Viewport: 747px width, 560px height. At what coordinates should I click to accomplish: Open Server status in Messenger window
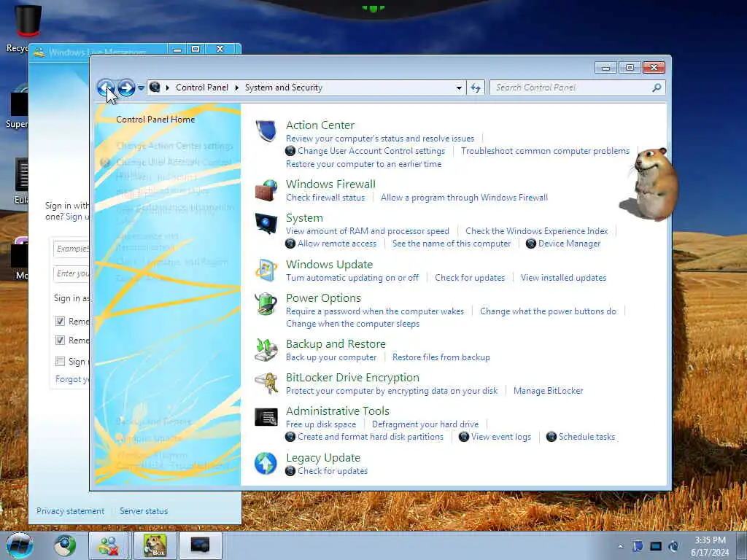pyautogui.click(x=144, y=511)
